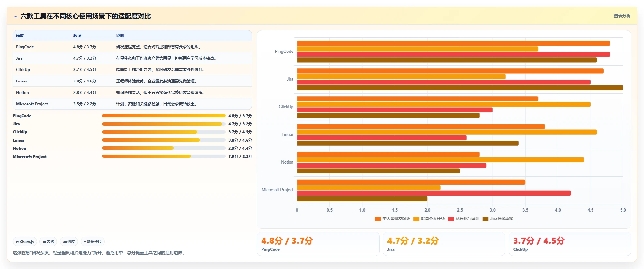
Task: Select the title 六款工具在不同核心使用场景下的适配度对比
Action: pos(85,16)
